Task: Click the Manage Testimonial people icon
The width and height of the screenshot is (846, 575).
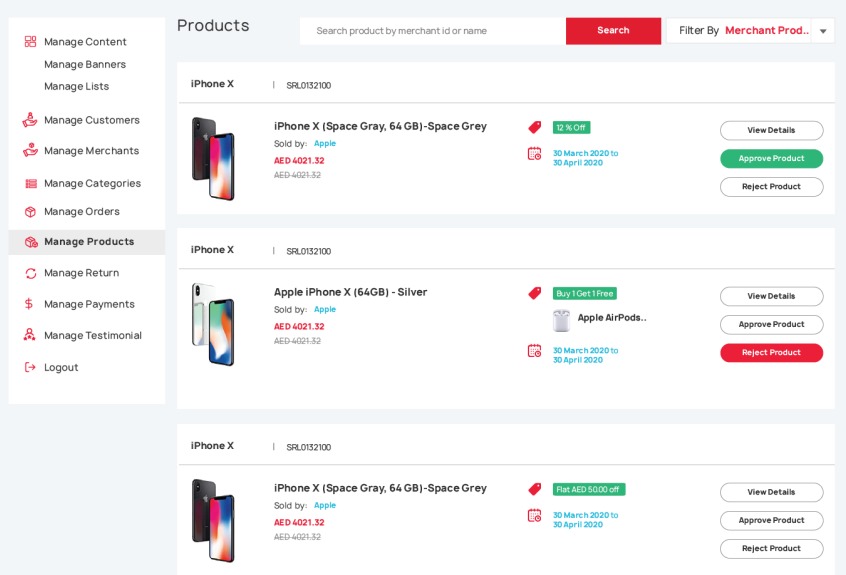Action: pyautogui.click(x=30, y=335)
